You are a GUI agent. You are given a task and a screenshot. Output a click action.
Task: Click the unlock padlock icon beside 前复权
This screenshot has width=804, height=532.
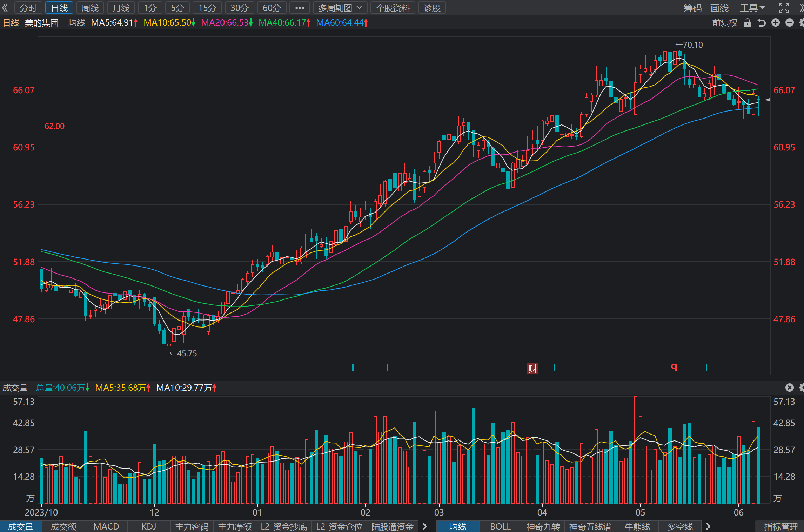pyautogui.click(x=748, y=23)
